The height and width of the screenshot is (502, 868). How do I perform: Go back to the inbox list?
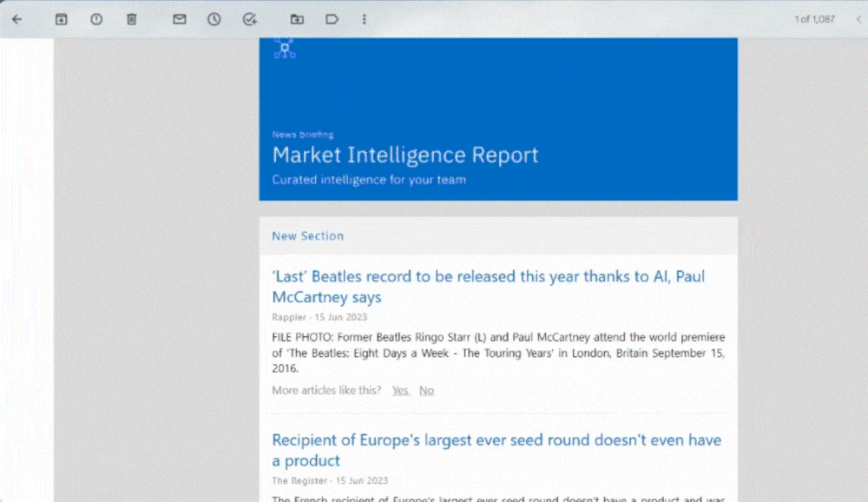click(17, 19)
